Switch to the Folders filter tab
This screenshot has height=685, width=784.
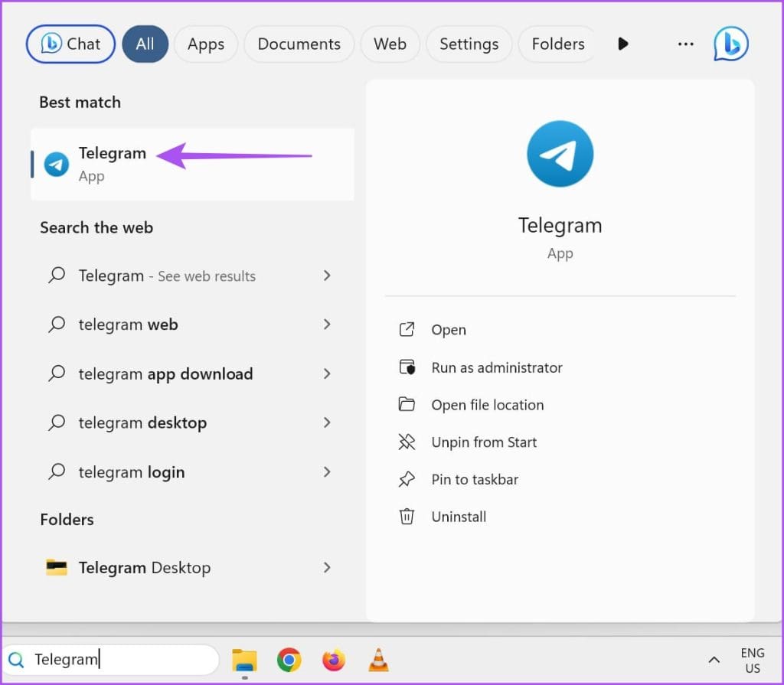pos(558,44)
